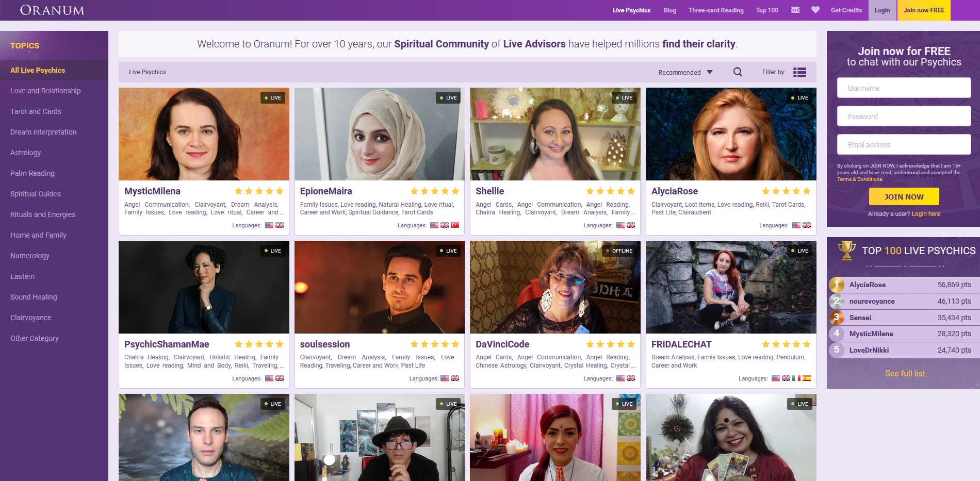Click the Turkish flag on EpioneMaira's card
The width and height of the screenshot is (980, 481).
pos(455,225)
